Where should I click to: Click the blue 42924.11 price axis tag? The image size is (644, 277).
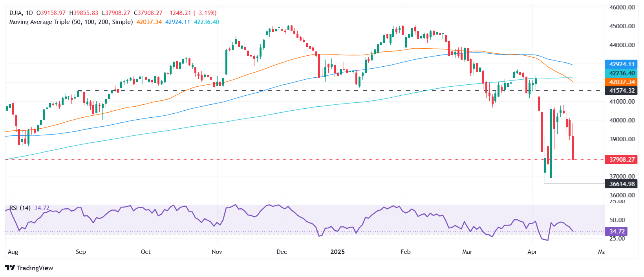coord(622,64)
